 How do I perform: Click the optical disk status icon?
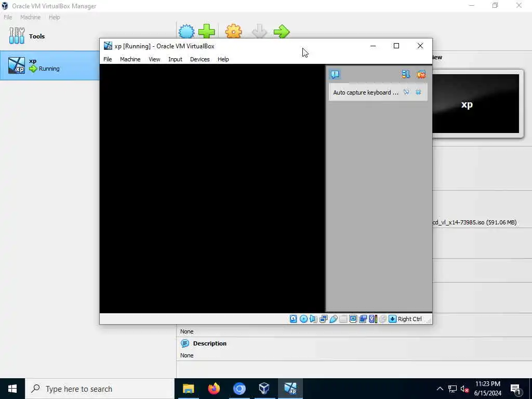coord(303,319)
